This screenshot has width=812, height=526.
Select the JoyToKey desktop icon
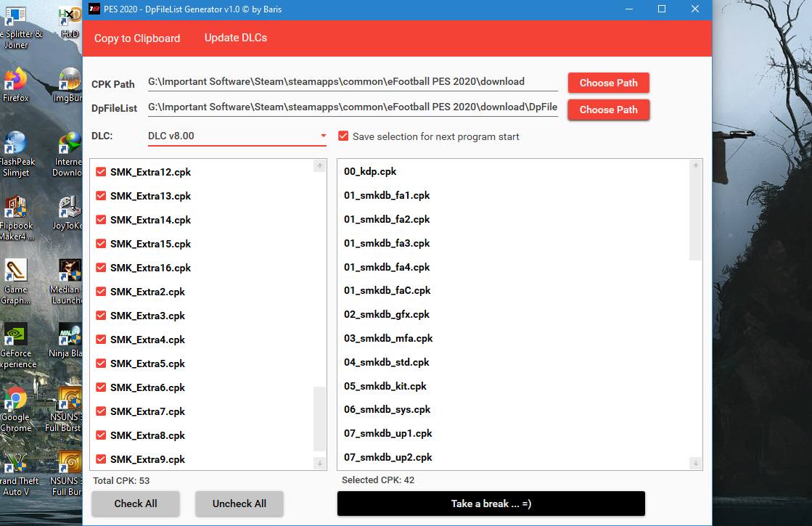click(68, 213)
